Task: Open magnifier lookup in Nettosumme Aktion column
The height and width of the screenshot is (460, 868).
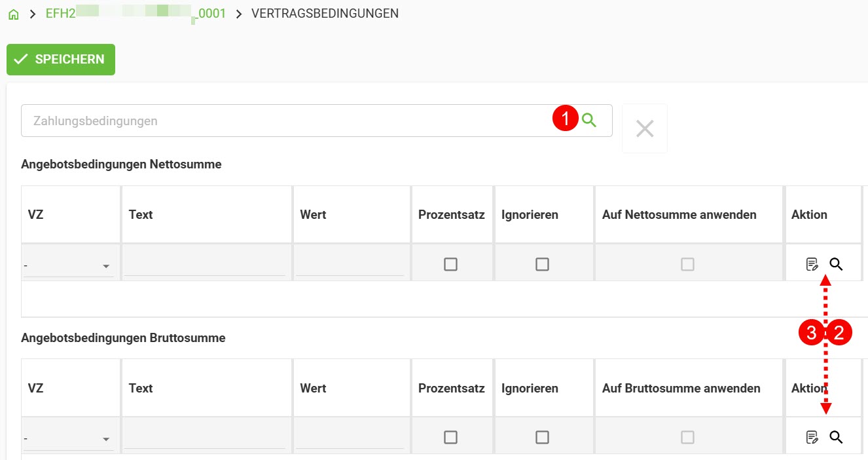Action: click(836, 264)
